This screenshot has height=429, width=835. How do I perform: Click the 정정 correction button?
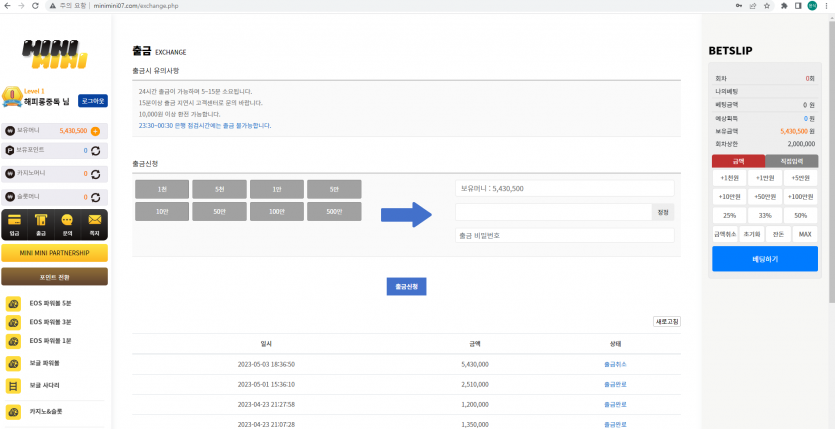point(664,212)
